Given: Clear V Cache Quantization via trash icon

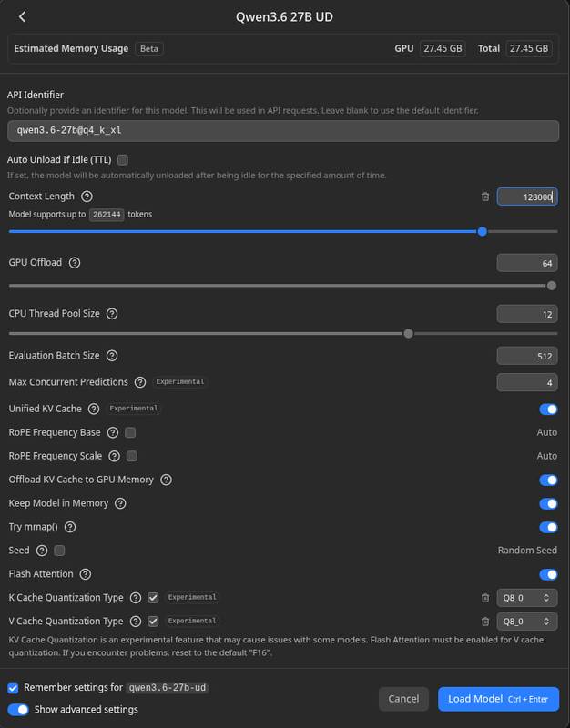Looking at the screenshot, I should (485, 622).
